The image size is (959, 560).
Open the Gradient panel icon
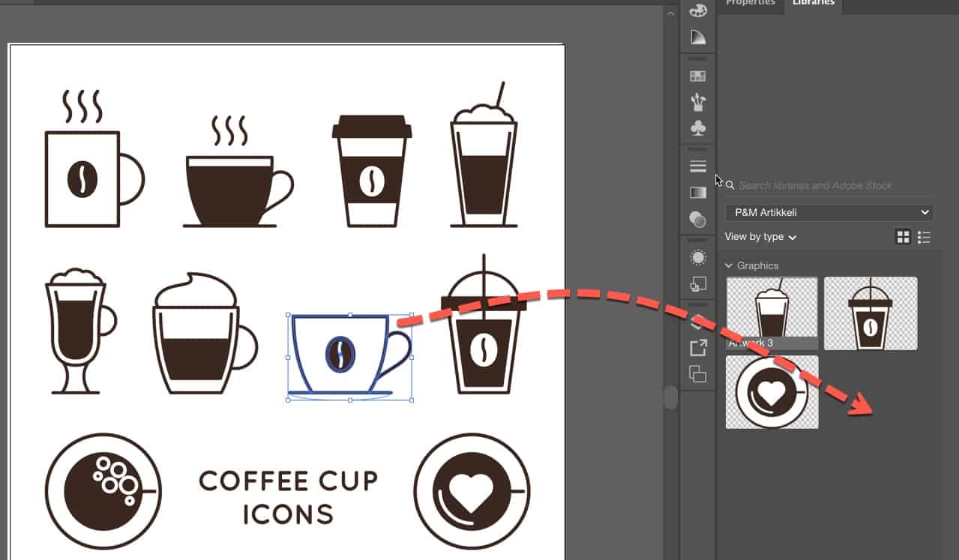697,193
